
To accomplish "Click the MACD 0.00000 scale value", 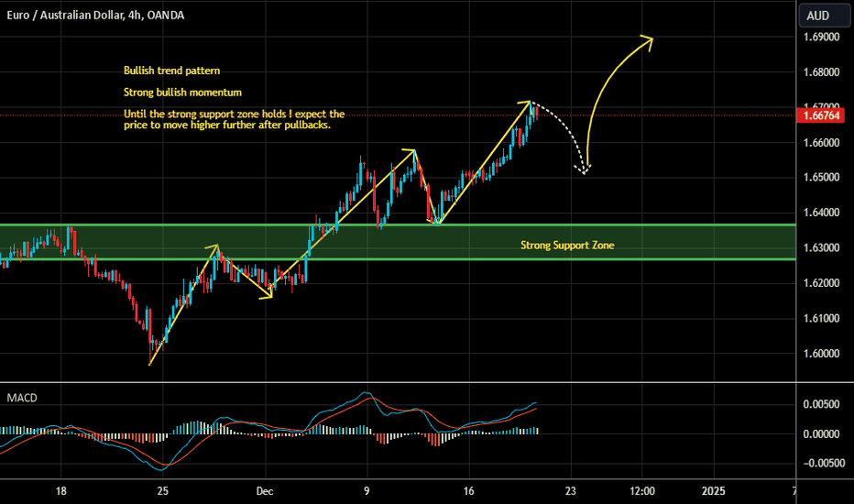I will coord(821,434).
